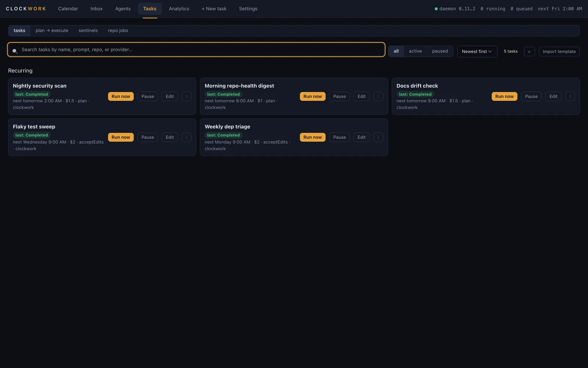Click the Weekly dep triage title
The height and width of the screenshot is (368, 588).
tap(227, 127)
